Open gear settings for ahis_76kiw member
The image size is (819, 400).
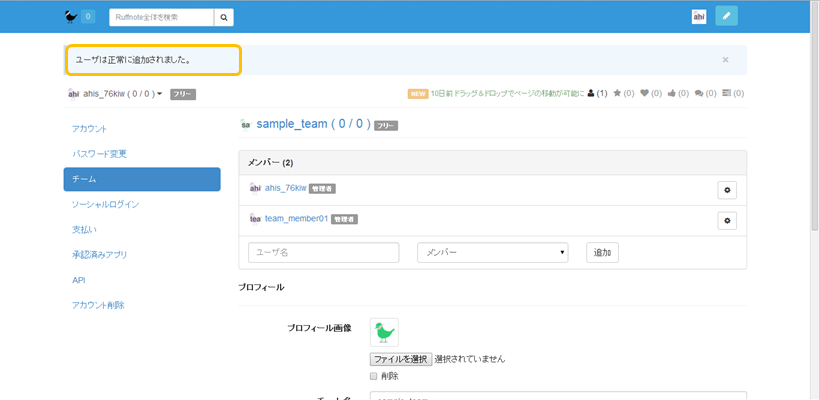pyautogui.click(x=727, y=190)
